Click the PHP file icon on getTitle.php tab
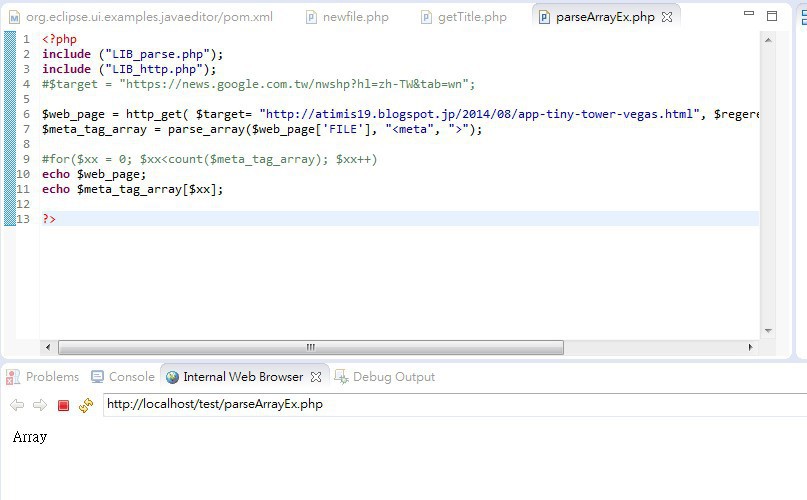 tap(426, 18)
